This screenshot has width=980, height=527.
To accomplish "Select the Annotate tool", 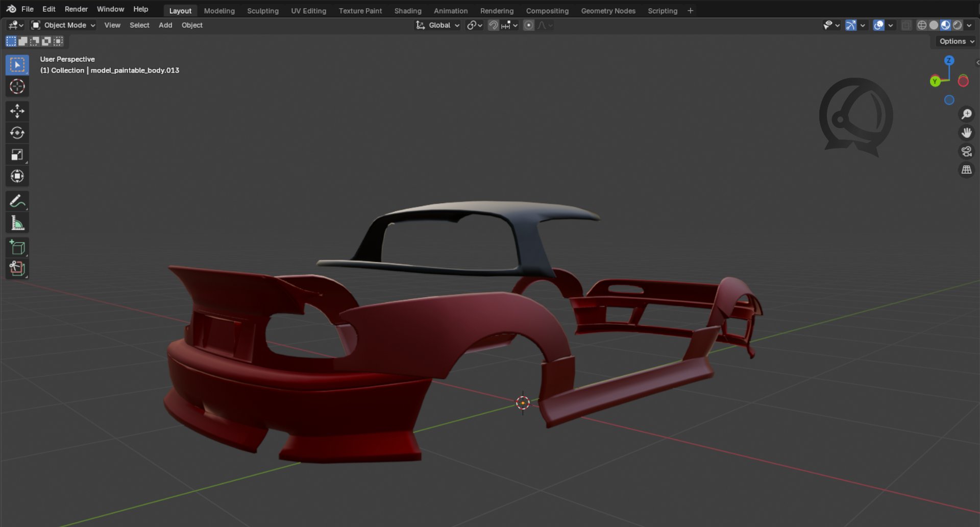I will [x=17, y=201].
